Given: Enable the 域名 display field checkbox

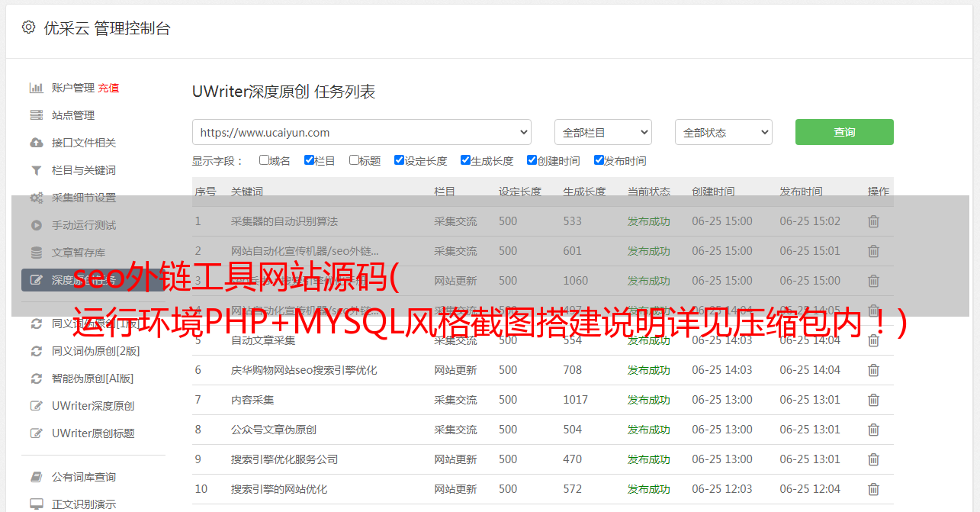Looking at the screenshot, I should 264,160.
